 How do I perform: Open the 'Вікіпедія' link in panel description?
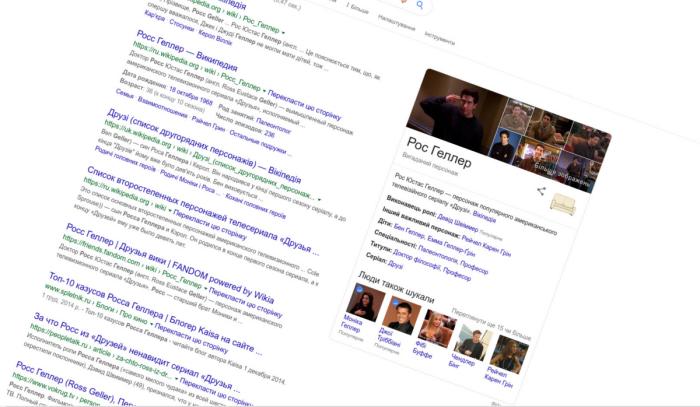(484, 216)
